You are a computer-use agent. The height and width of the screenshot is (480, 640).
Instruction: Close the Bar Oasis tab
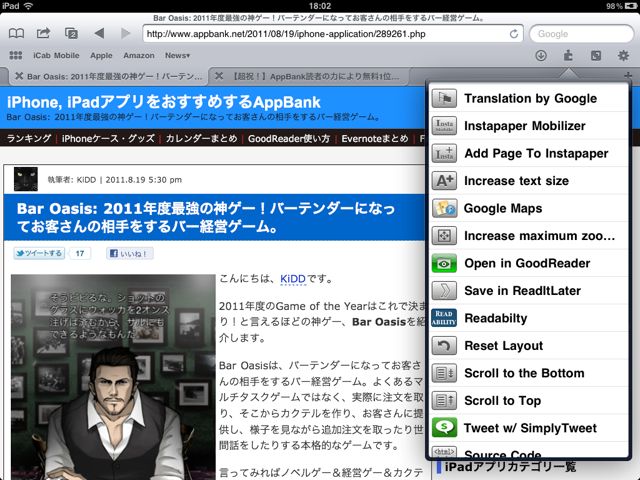click(x=19, y=76)
